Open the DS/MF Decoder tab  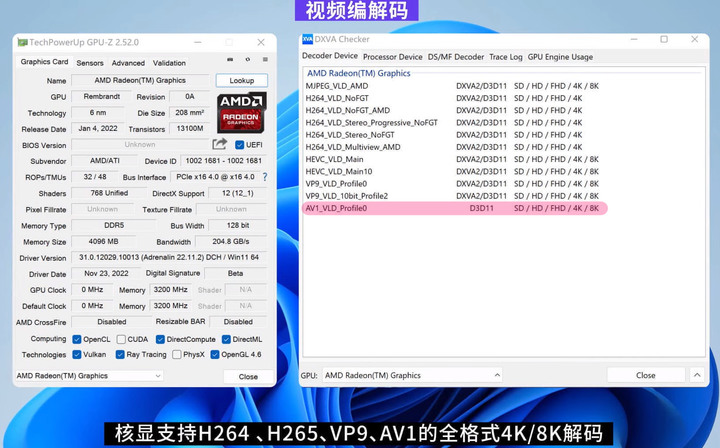[456, 57]
